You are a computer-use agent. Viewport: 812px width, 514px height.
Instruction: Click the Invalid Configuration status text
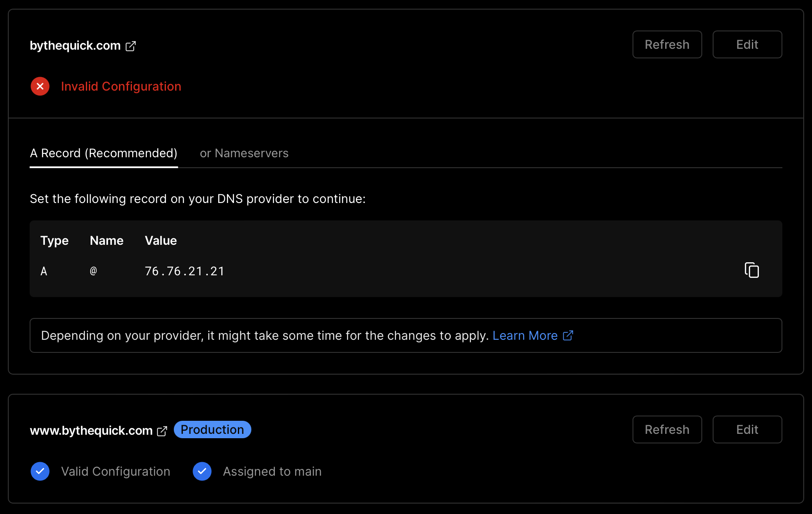coord(121,86)
